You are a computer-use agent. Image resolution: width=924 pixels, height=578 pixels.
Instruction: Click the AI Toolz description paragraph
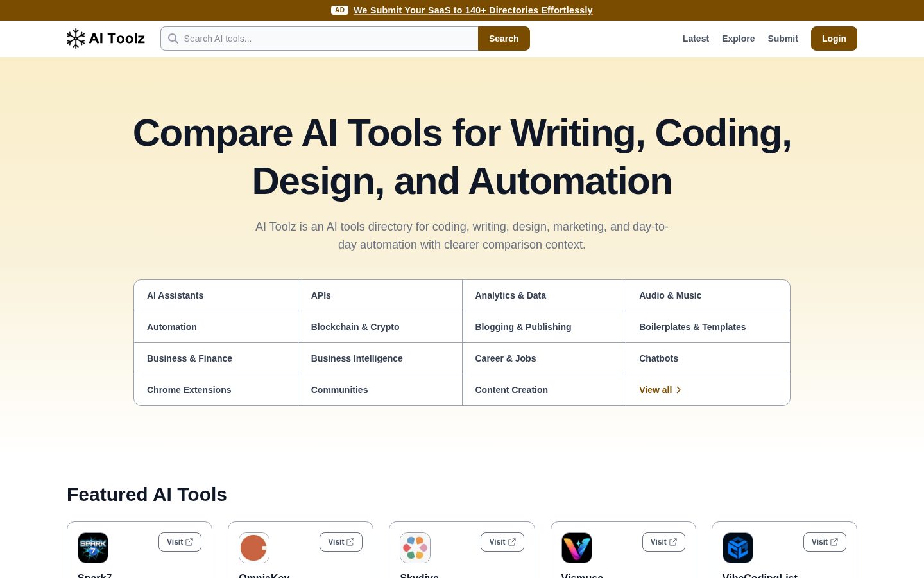[462, 236]
